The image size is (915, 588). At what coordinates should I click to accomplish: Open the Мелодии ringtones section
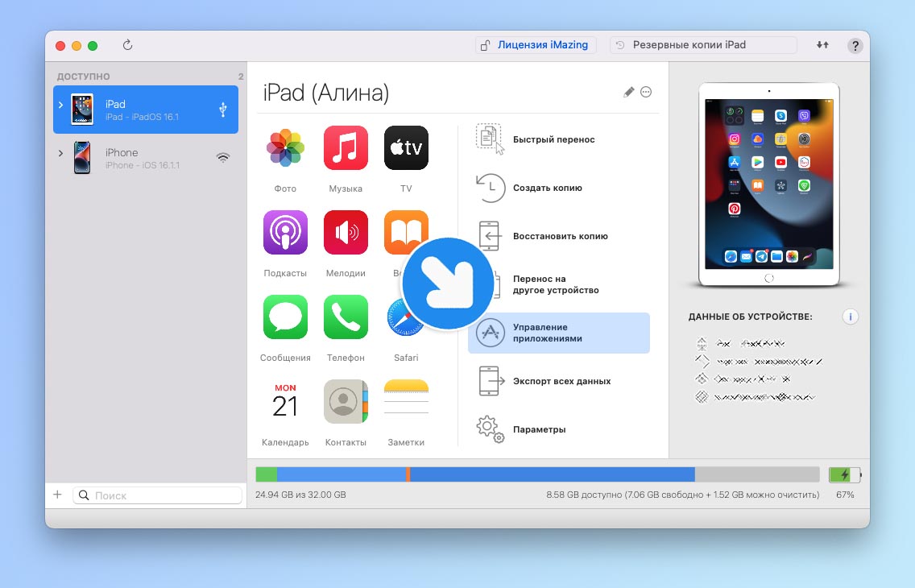(x=346, y=233)
